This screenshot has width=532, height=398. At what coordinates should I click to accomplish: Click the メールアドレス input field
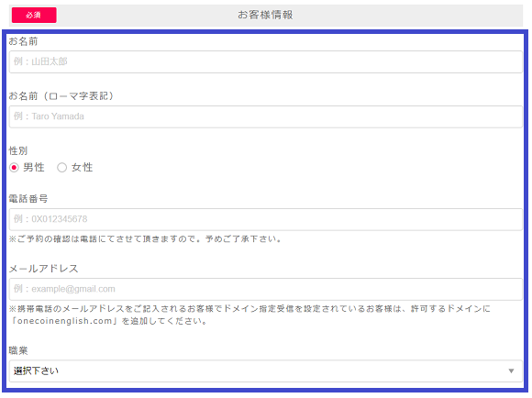point(266,289)
